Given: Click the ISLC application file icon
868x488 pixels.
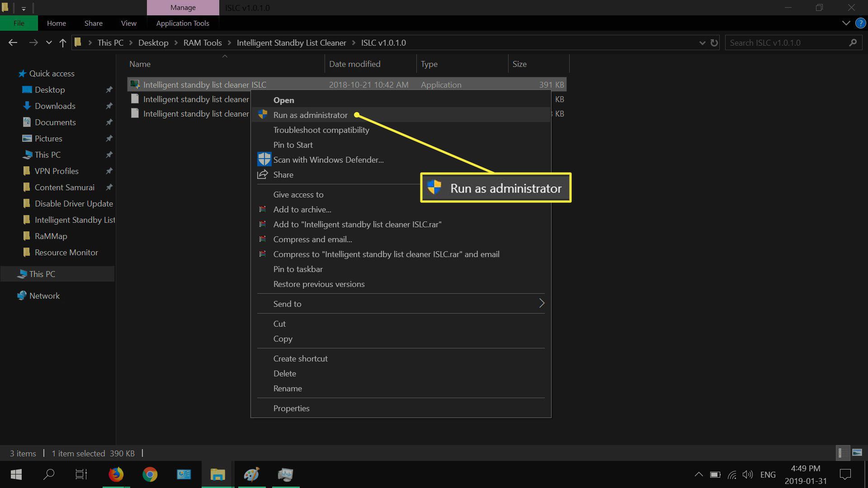Looking at the screenshot, I should (x=134, y=84).
